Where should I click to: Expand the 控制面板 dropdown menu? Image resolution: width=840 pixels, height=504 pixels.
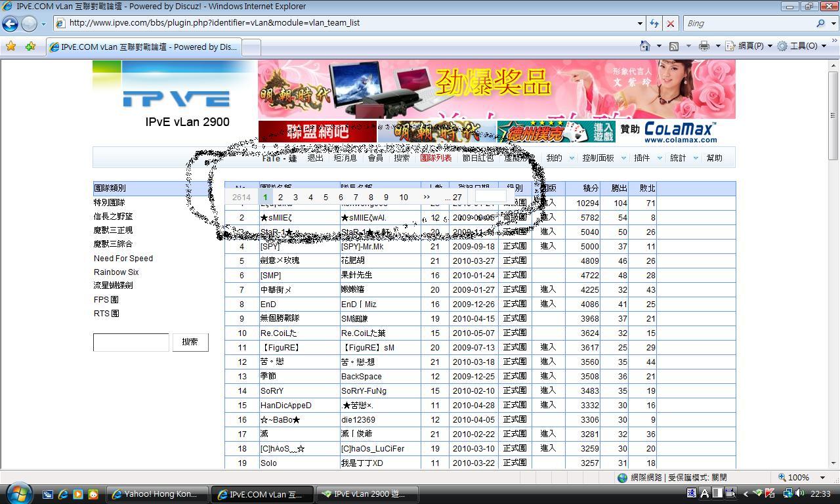[623, 158]
